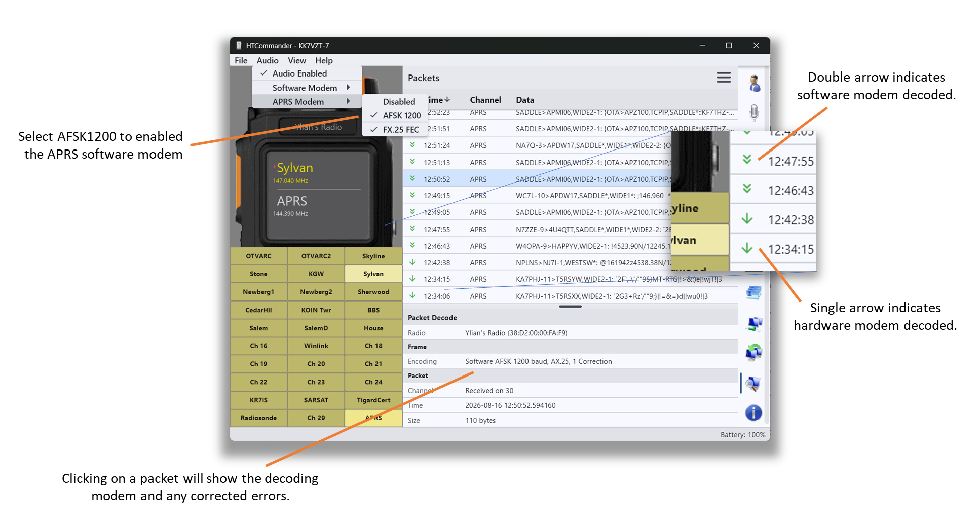Select the SalemD channel button
Viewport: 980px width, 526px height.
click(x=316, y=328)
